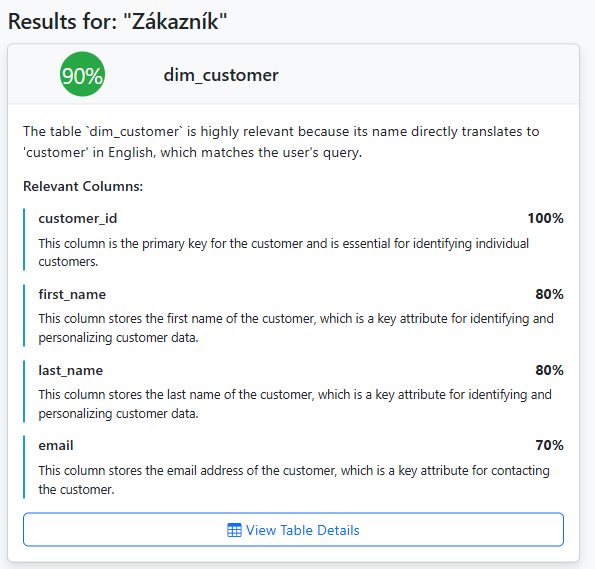The width and height of the screenshot is (595, 569).
Task: Click the teal bar beside customer_id
Action: tap(24, 240)
